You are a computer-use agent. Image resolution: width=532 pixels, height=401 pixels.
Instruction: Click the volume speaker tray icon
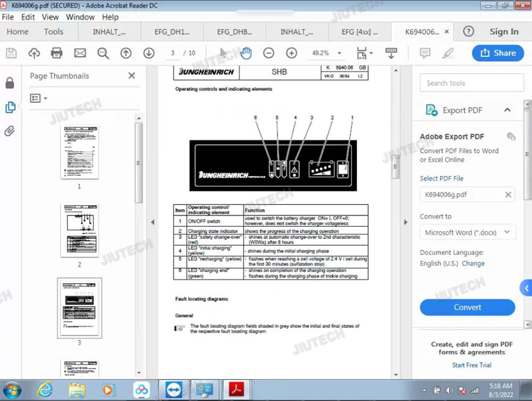(x=449, y=391)
